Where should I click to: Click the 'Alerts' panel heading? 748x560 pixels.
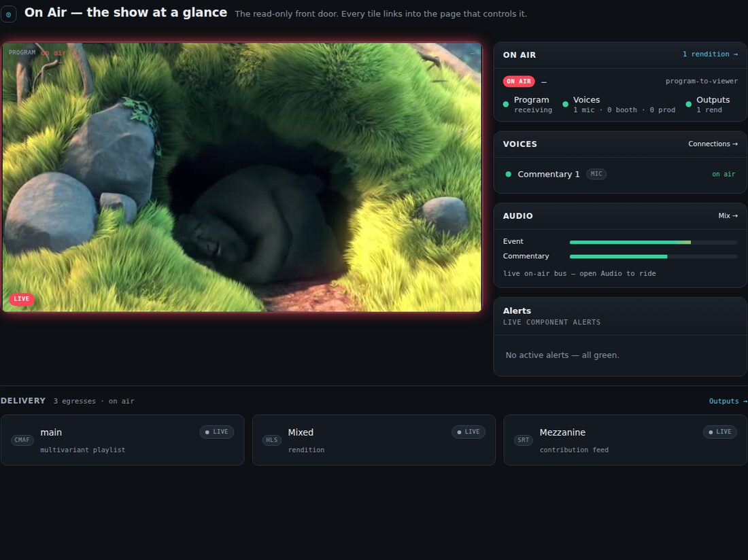click(517, 311)
